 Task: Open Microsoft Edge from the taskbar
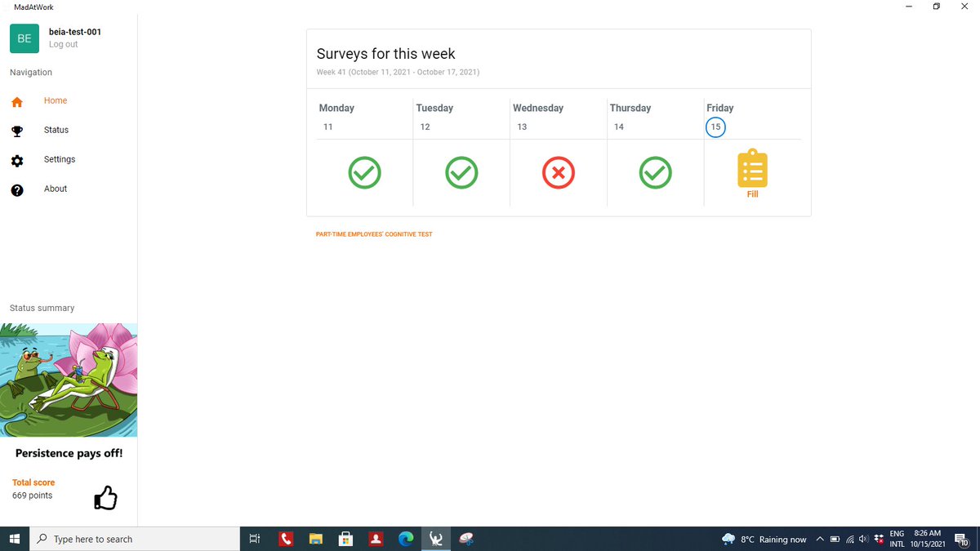tap(406, 539)
